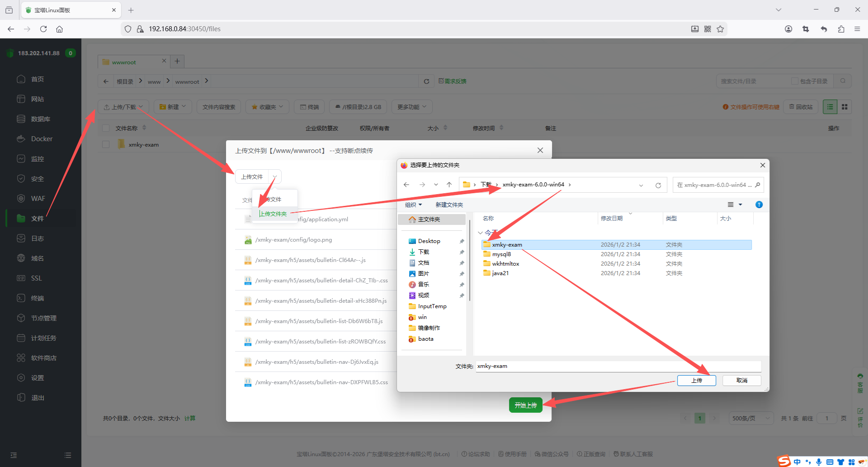
Task: Open the help icon in the file dialog
Action: (x=759, y=205)
